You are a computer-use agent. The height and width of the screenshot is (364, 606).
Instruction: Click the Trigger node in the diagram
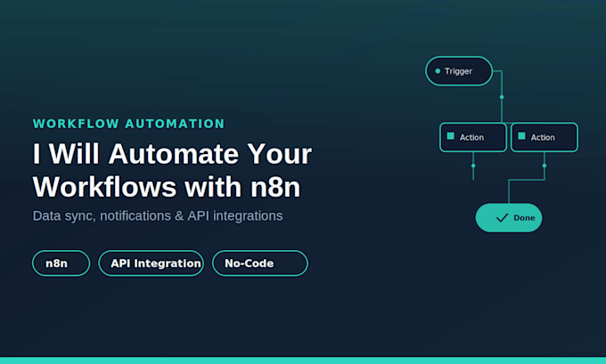[459, 71]
